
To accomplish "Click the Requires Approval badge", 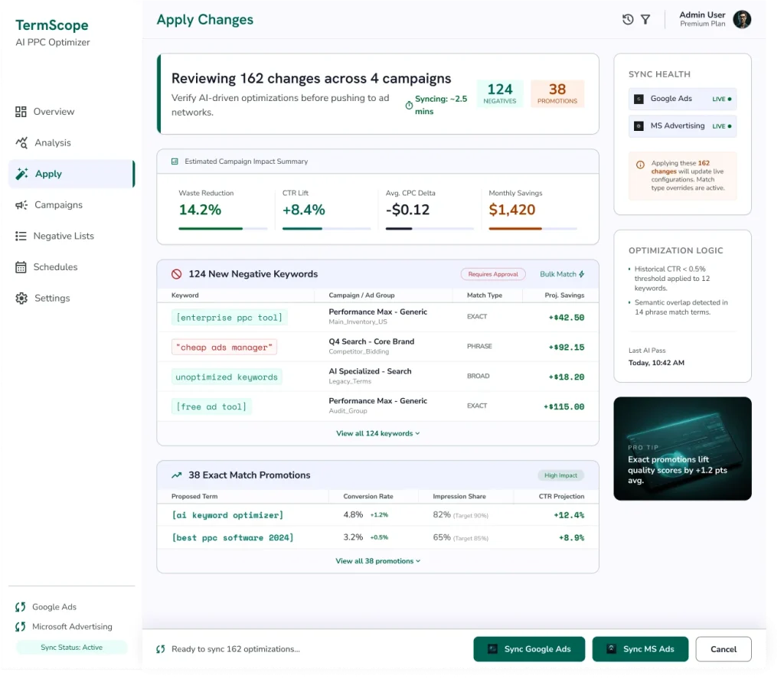I will 493,274.
